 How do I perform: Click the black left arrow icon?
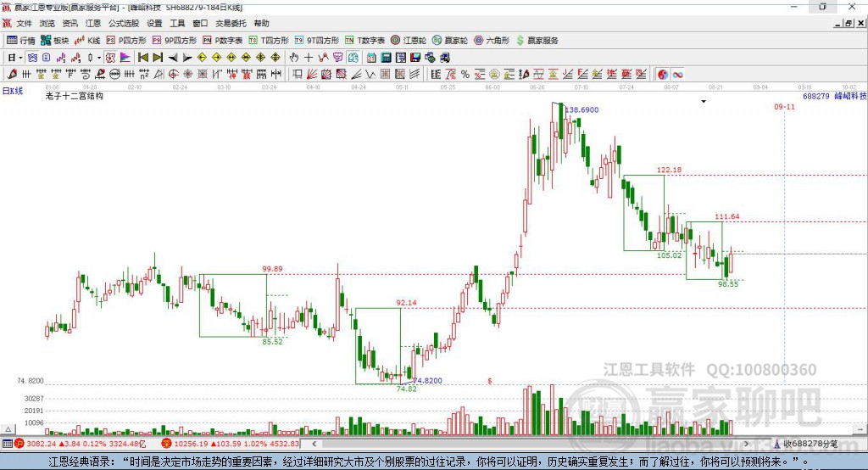pyautogui.click(x=173, y=58)
